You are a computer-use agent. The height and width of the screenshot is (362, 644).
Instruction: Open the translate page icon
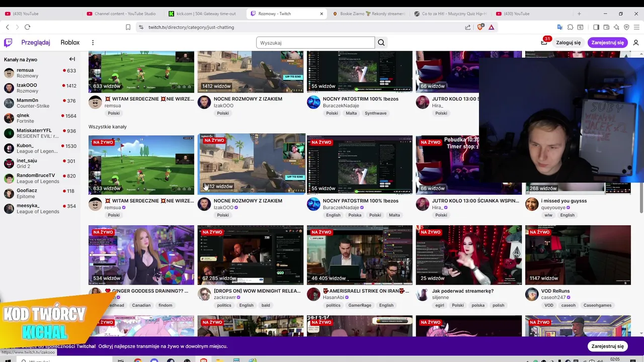click(x=559, y=27)
